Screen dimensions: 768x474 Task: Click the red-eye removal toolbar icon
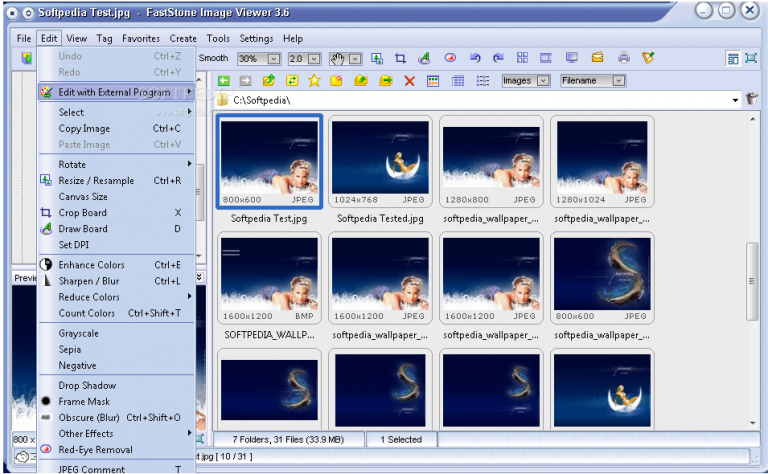click(450, 59)
